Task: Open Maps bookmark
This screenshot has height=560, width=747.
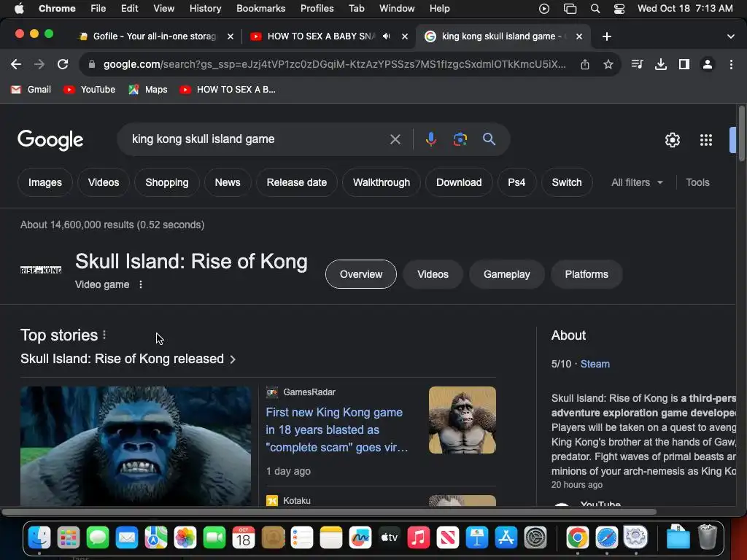Action: tap(148, 90)
